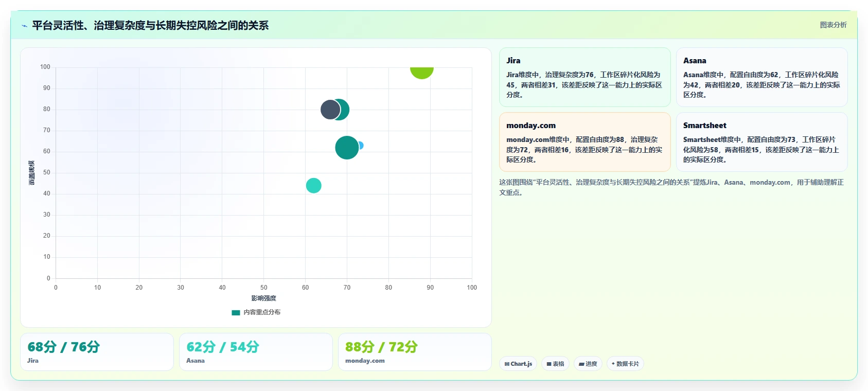Screen dimensions: 868x391
Task: Click the 88分 / 72分 monday.com score
Action: click(x=381, y=347)
